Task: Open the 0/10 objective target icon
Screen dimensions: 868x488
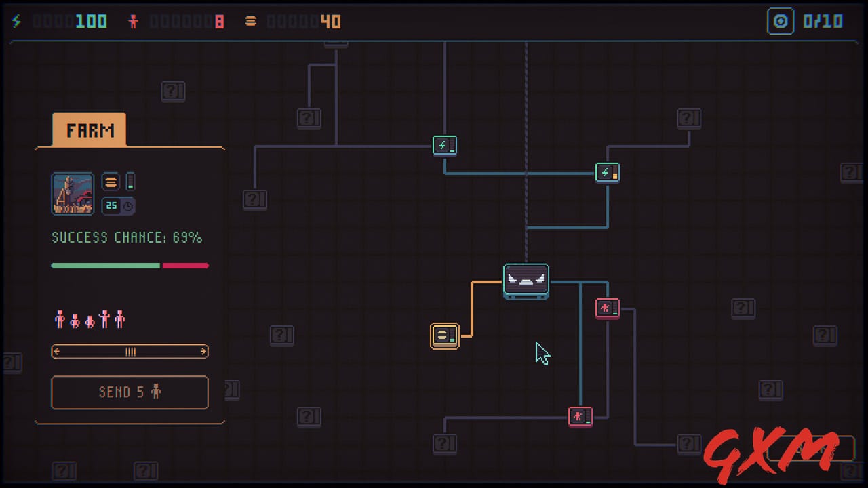Action: tap(781, 21)
